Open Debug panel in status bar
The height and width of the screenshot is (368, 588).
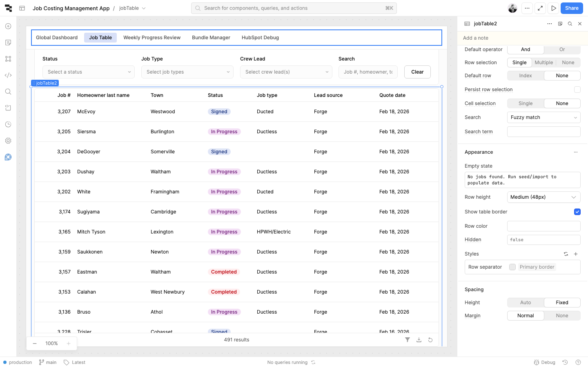tap(545, 362)
